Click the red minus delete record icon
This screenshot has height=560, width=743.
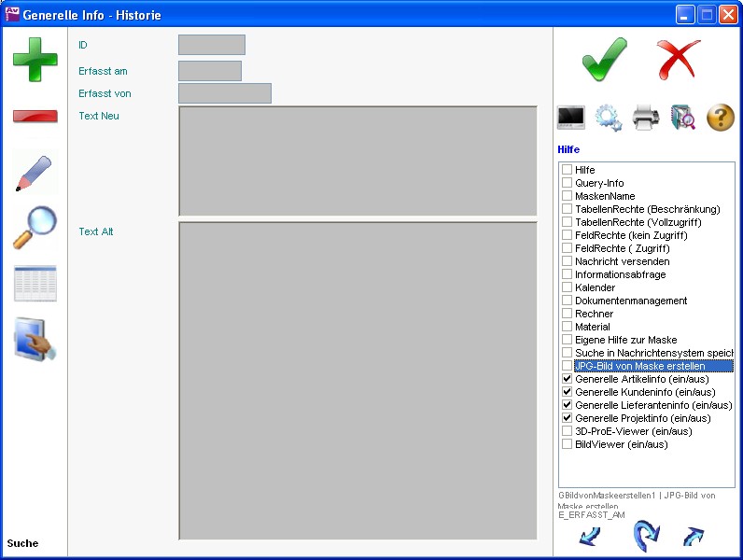click(x=35, y=116)
